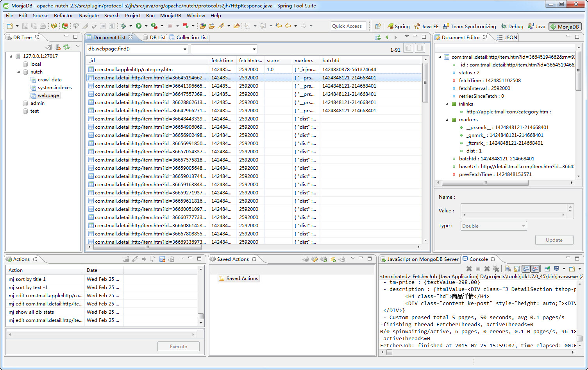The width and height of the screenshot is (588, 370).
Task: Switch to the Spring perspective
Action: click(x=399, y=27)
